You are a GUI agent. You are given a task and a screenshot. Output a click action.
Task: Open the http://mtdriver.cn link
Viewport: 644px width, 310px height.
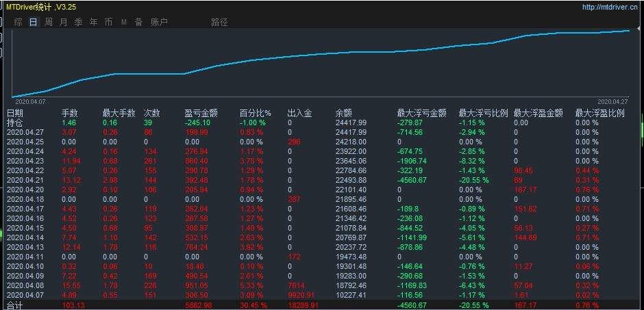pos(610,7)
